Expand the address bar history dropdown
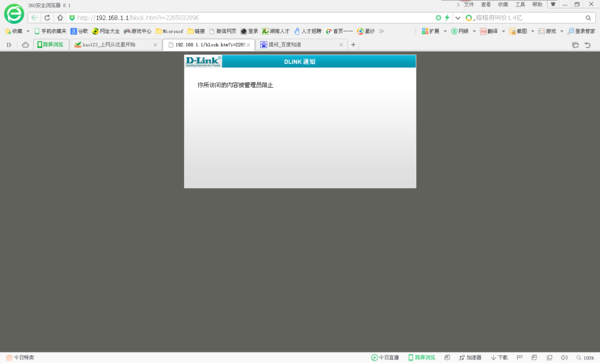600x363 pixels. click(x=458, y=18)
